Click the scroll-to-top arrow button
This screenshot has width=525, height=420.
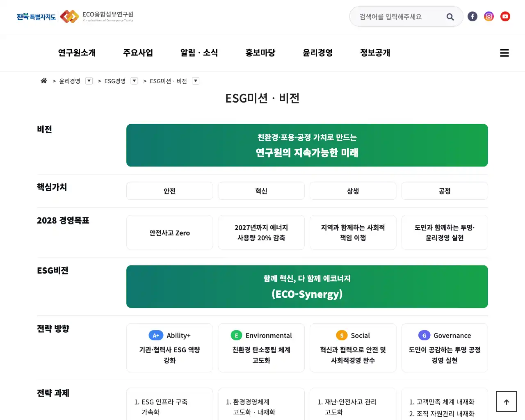point(507,402)
